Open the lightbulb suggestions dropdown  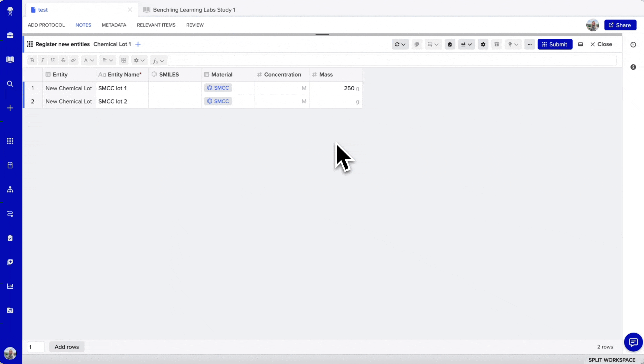point(513,44)
